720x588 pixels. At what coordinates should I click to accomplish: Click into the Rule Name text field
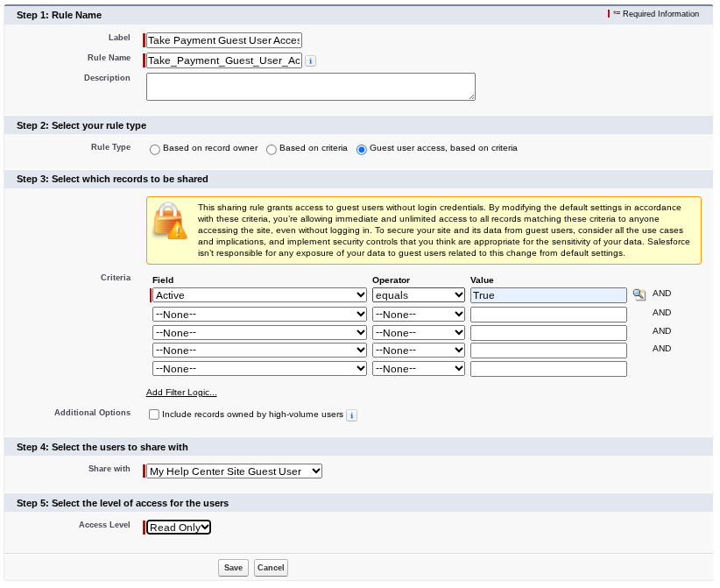pyautogui.click(x=224, y=60)
